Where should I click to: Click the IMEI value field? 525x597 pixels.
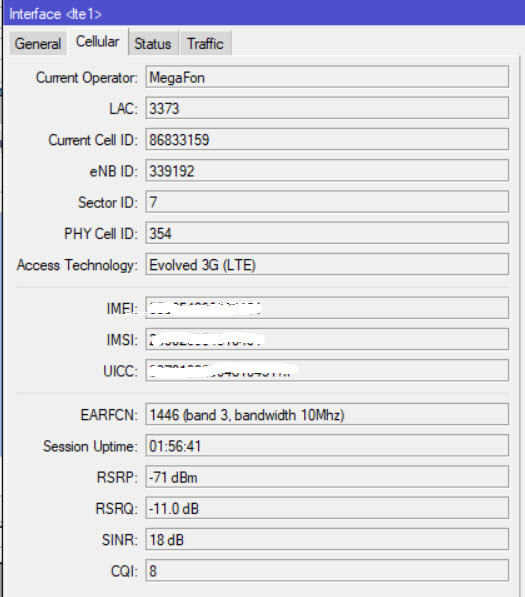pos(327,308)
